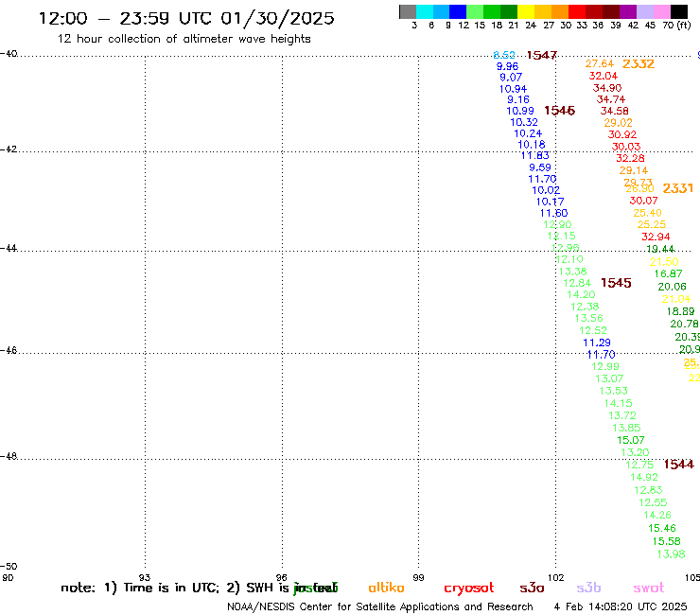700x615 pixels.
Task: Click the wave height value '15.58'
Action: pyautogui.click(x=666, y=541)
